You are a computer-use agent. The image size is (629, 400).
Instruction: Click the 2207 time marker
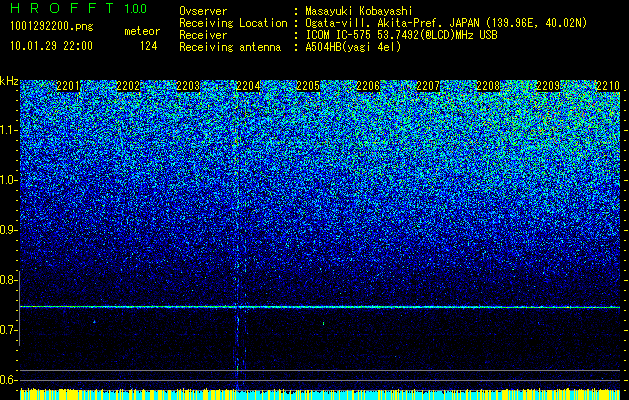pyautogui.click(x=428, y=86)
